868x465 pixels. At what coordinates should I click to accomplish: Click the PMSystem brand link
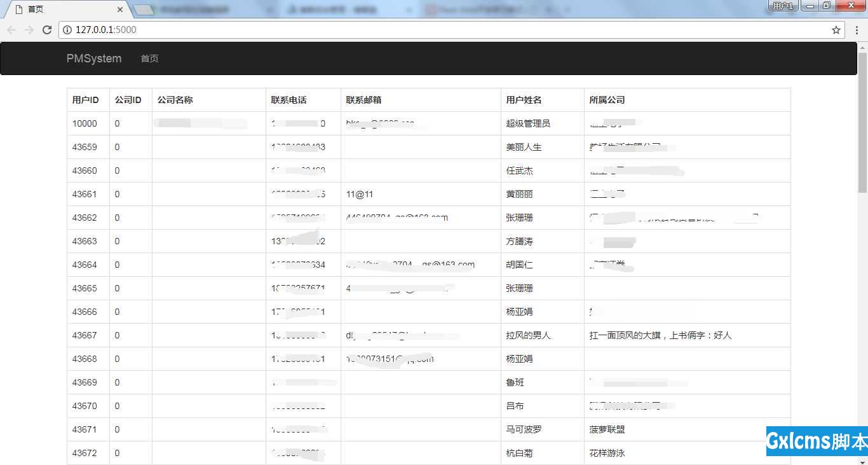coord(94,59)
